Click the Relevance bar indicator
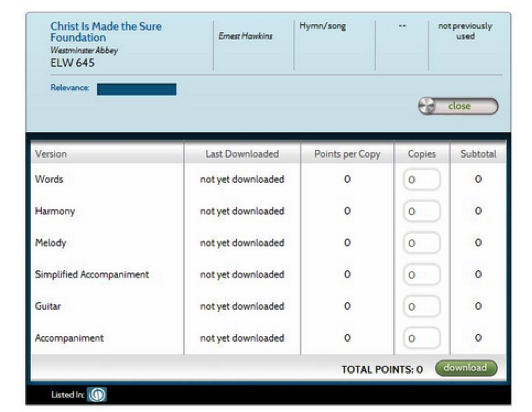The width and height of the screenshot is (532, 412). (136, 89)
